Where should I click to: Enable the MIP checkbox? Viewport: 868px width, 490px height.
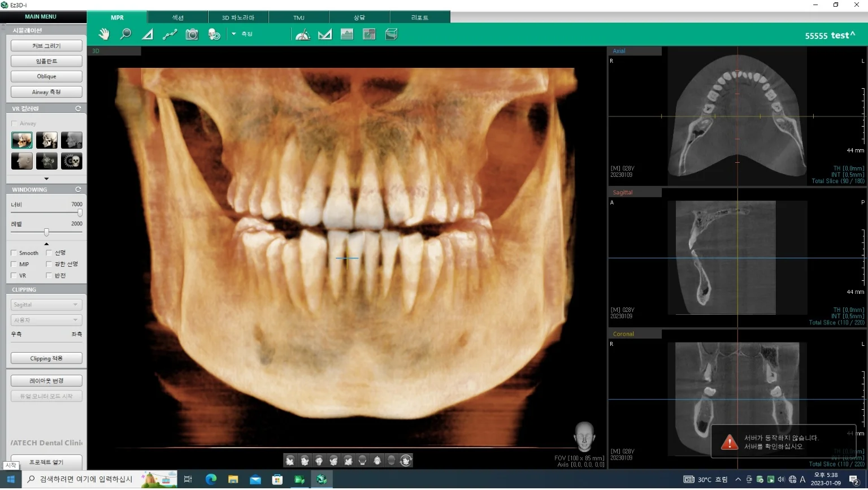(x=14, y=264)
